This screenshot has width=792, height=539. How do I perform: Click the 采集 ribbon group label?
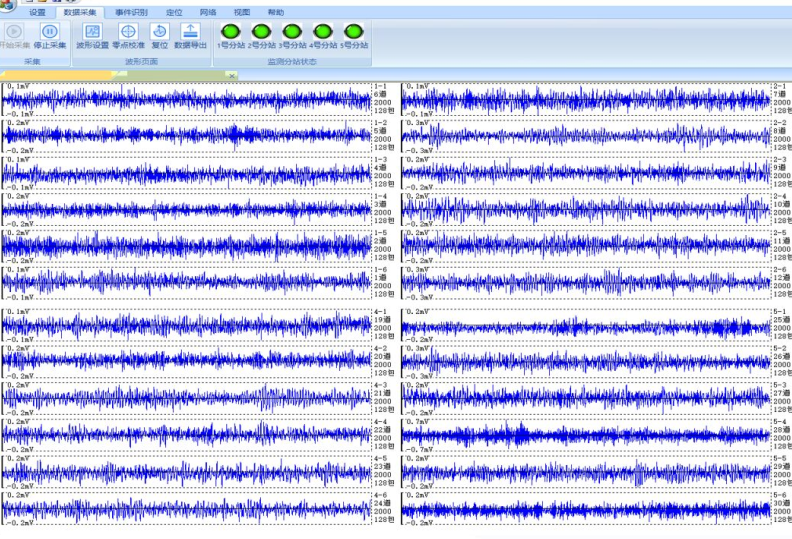coord(32,61)
